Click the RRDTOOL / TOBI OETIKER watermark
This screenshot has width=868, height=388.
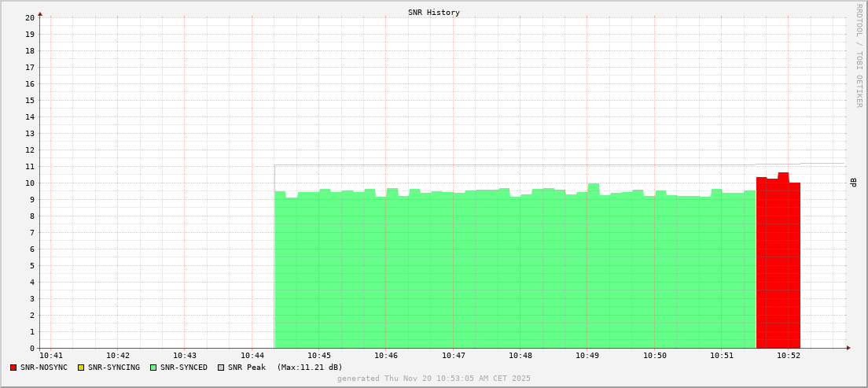859,55
